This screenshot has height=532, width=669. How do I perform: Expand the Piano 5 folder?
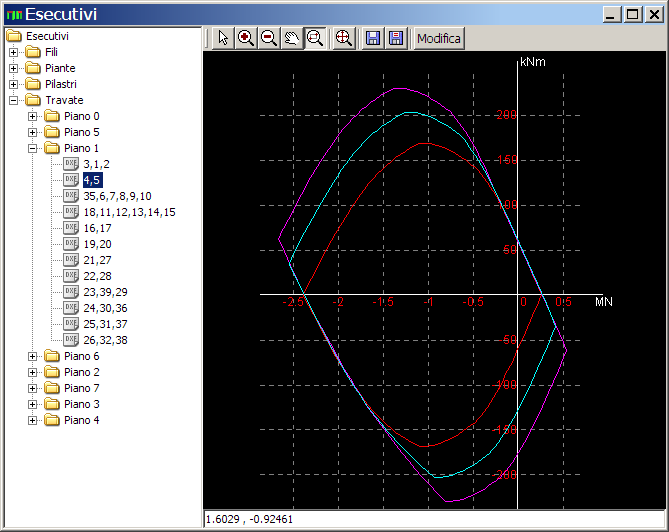click(32, 132)
